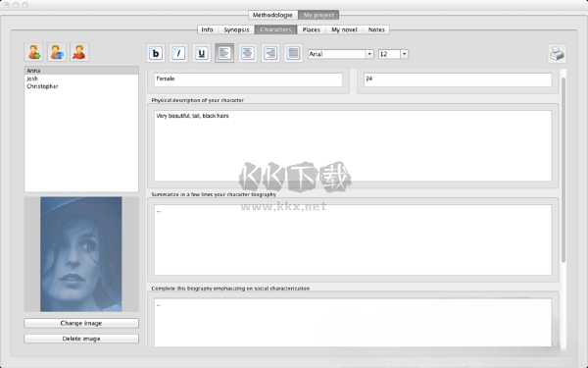Switch to the Méthodologie tab
This screenshot has height=368, width=588.
(272, 15)
